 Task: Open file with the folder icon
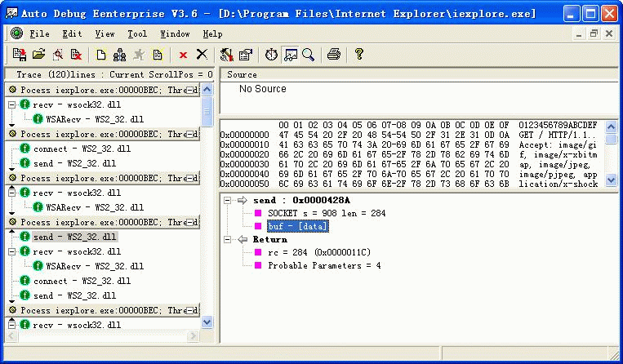pos(38,55)
